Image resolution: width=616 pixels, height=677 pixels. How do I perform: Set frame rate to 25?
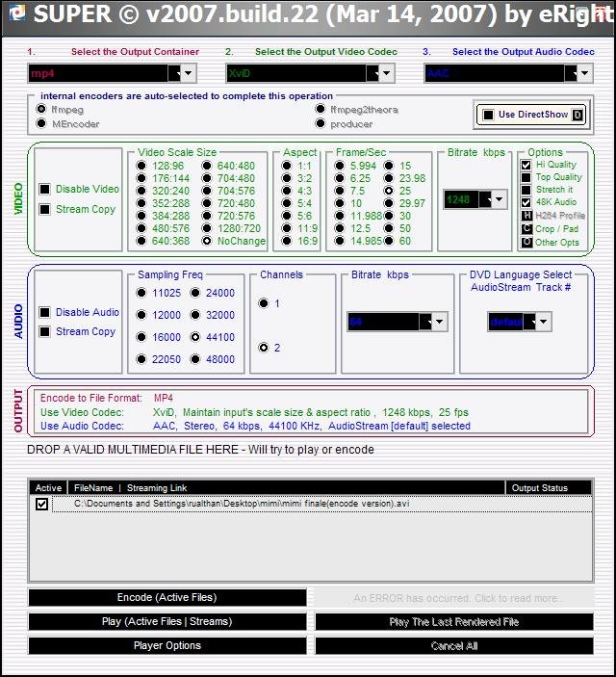click(x=389, y=191)
